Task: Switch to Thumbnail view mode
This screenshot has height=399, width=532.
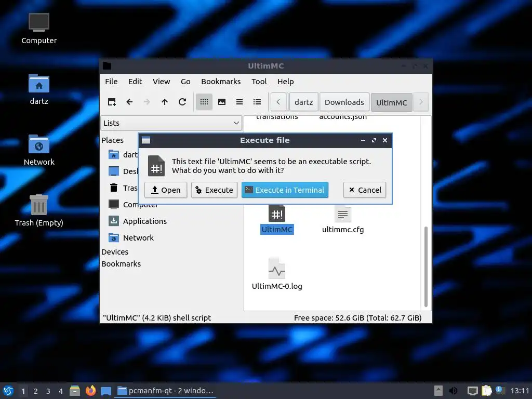Action: [x=222, y=102]
